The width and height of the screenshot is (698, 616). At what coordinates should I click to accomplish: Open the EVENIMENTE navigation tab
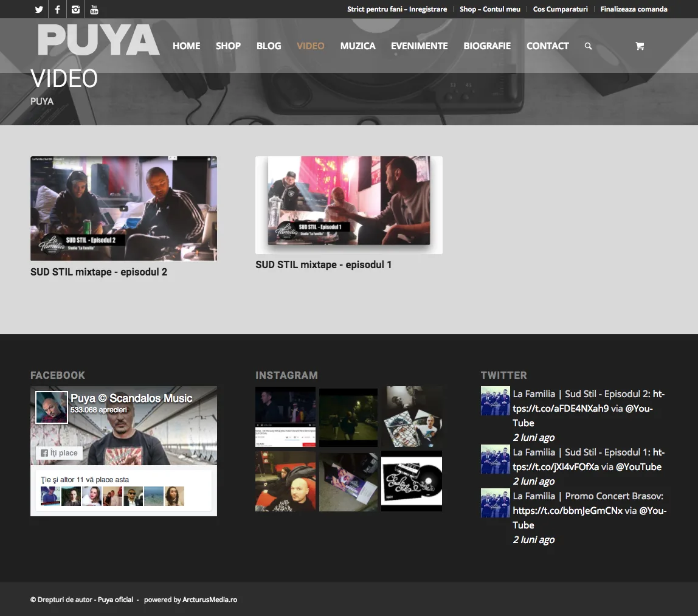(x=419, y=46)
